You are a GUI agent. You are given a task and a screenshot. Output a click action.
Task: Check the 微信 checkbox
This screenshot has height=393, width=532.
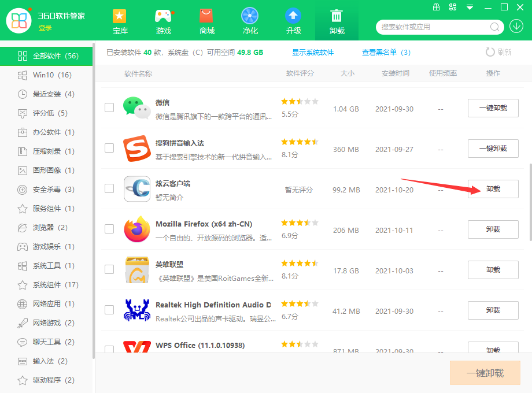tap(109, 107)
